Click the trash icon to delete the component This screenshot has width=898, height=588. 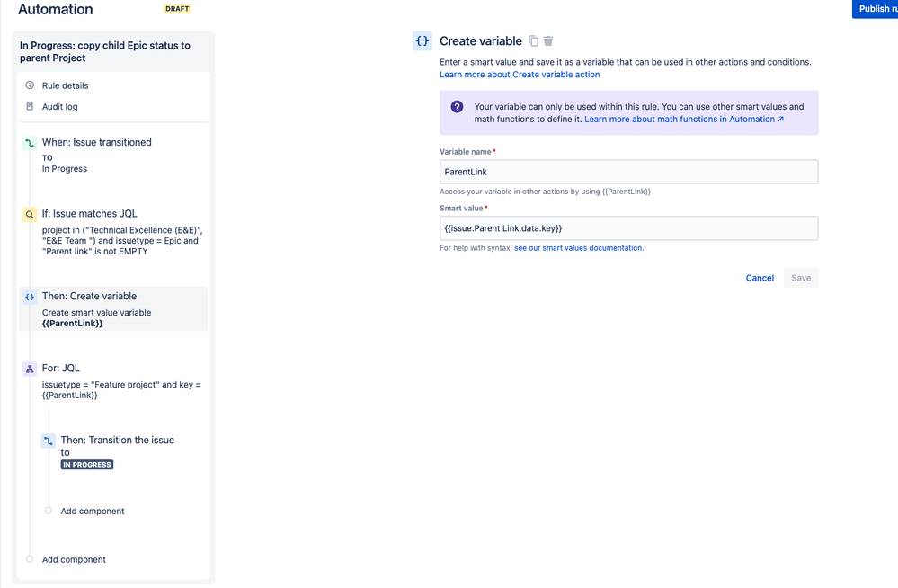coord(549,40)
